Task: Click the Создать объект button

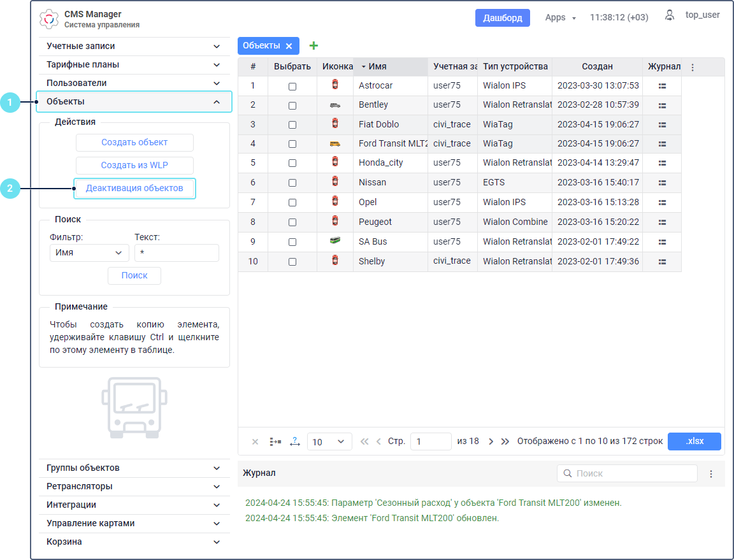Action: click(134, 143)
